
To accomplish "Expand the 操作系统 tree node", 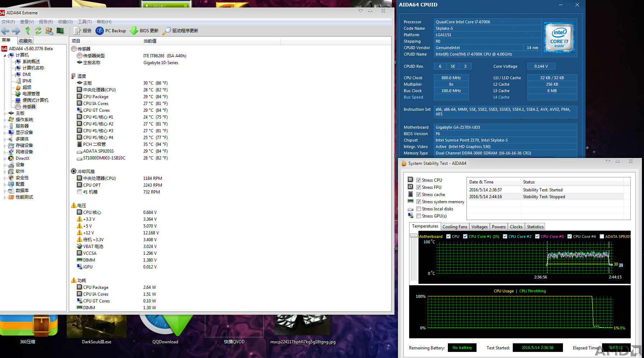I will coord(5,120).
